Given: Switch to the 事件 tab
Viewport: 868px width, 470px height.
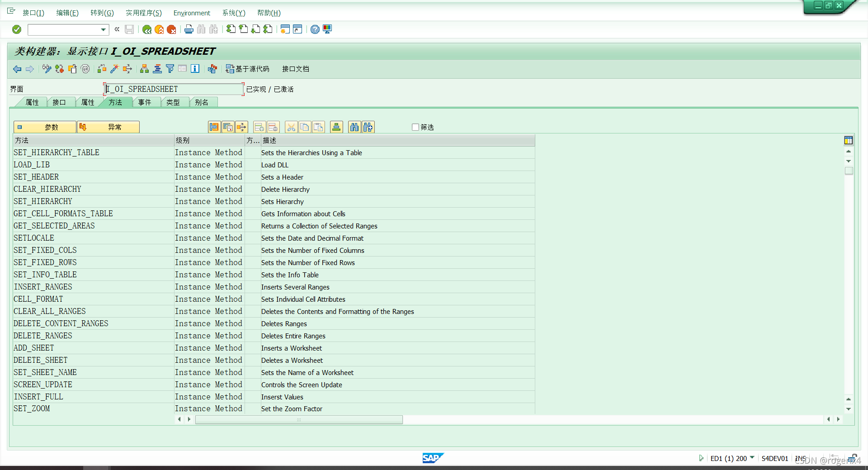Looking at the screenshot, I should pyautogui.click(x=145, y=102).
